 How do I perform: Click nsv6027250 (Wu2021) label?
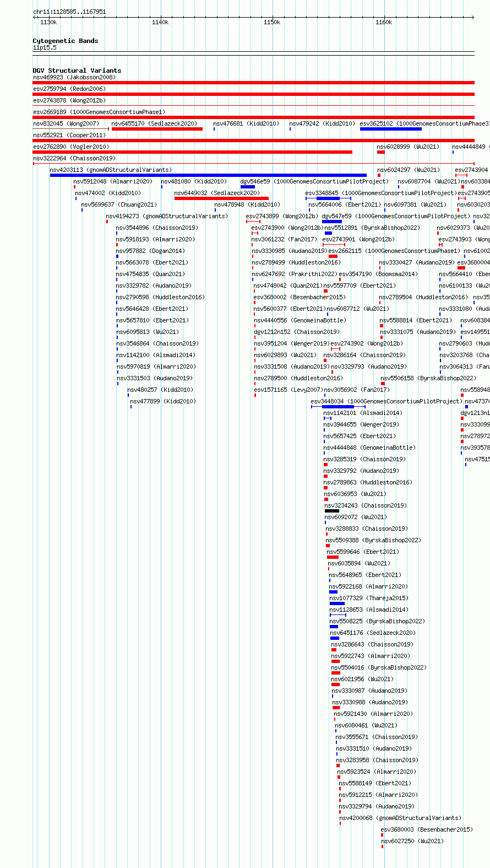412,841
